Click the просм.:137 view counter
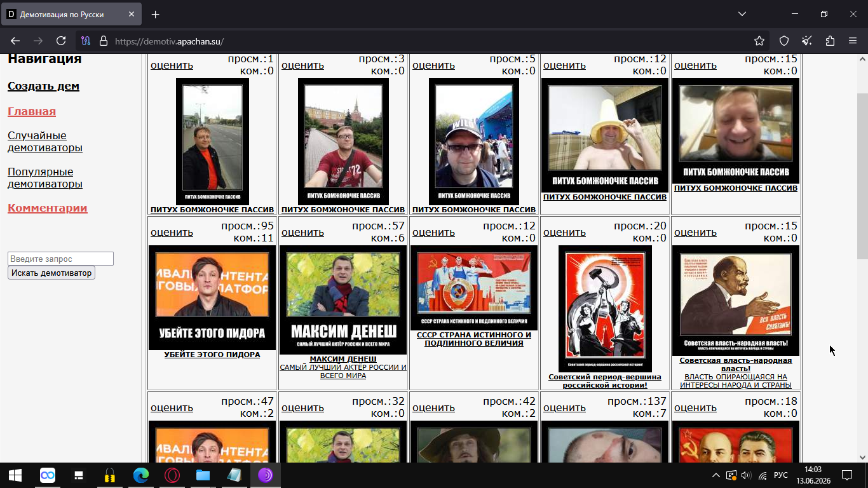This screenshot has width=868, height=488. tap(637, 402)
